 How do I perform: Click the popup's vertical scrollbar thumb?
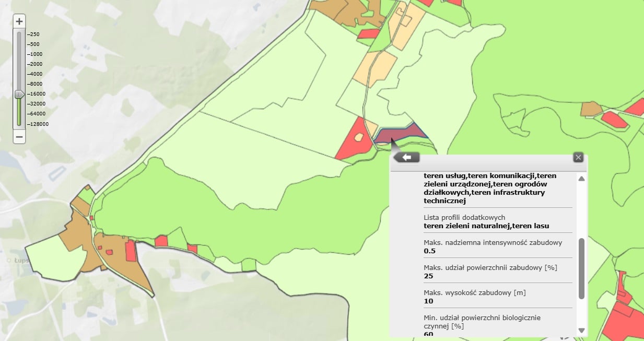581,268
